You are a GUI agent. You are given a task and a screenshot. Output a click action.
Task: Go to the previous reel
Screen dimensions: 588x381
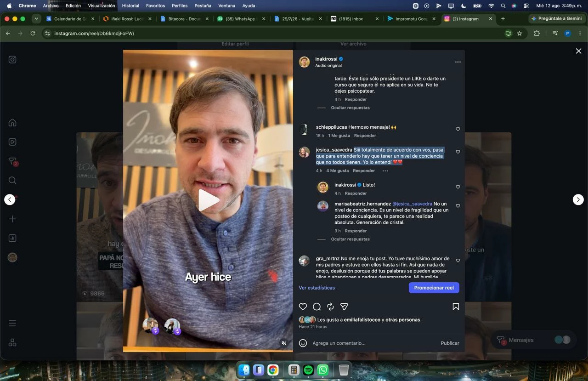click(x=10, y=199)
